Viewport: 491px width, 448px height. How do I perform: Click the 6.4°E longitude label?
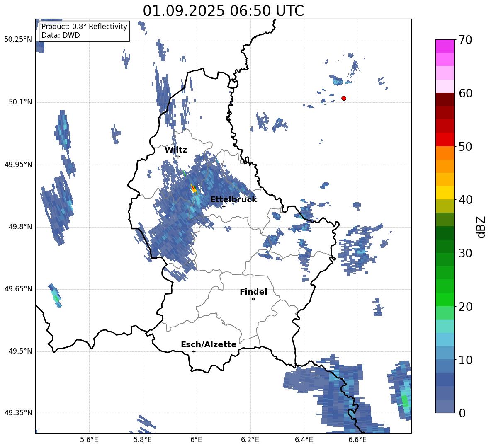[x=304, y=440]
